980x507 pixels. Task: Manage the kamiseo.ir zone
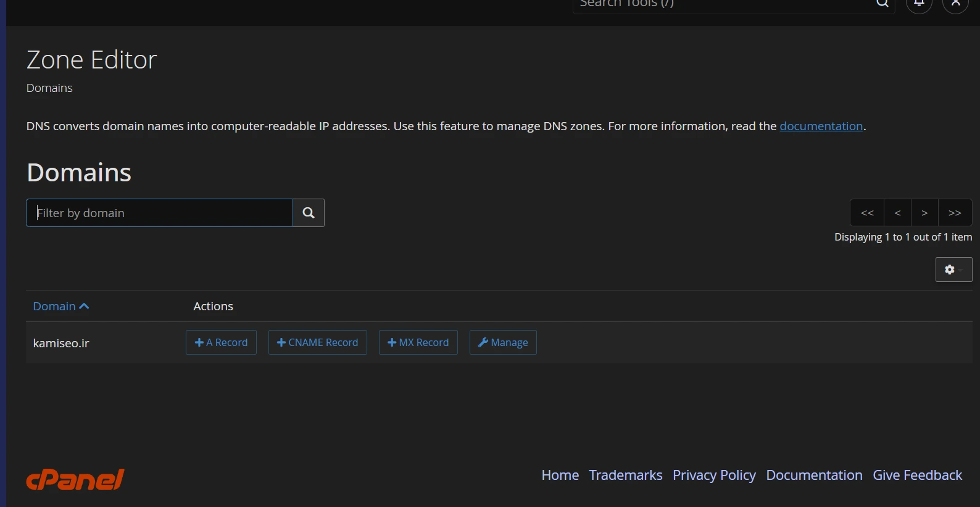[x=503, y=342]
